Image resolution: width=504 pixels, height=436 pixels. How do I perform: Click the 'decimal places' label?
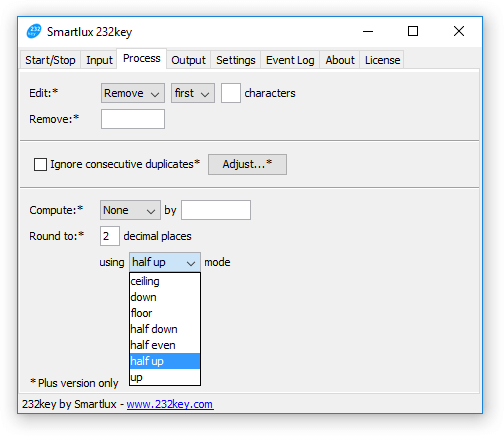click(157, 236)
